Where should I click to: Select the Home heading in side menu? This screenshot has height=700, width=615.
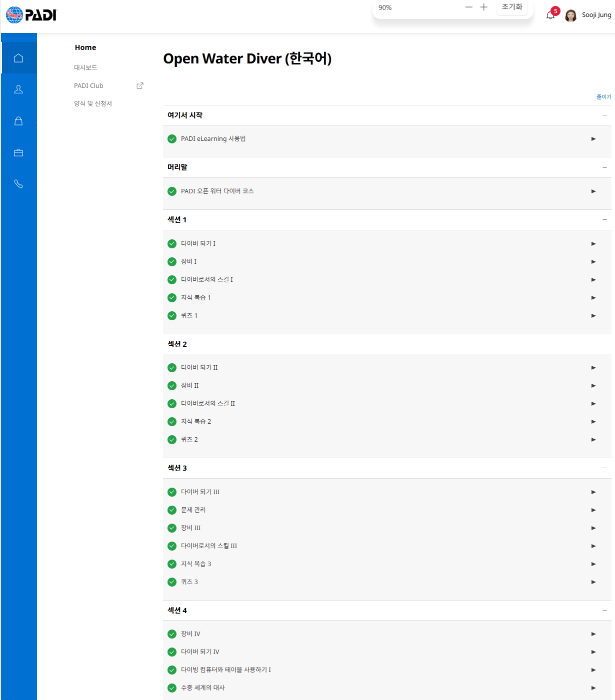[85, 47]
